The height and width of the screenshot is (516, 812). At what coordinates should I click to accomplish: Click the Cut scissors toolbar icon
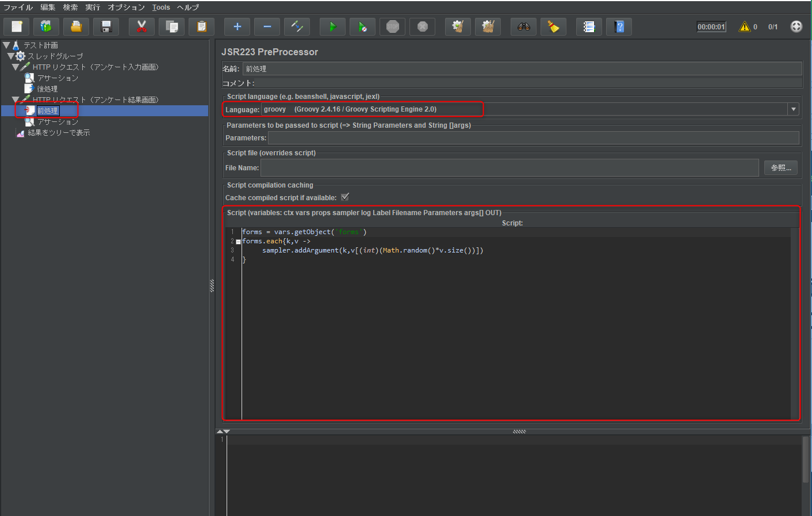[141, 26]
